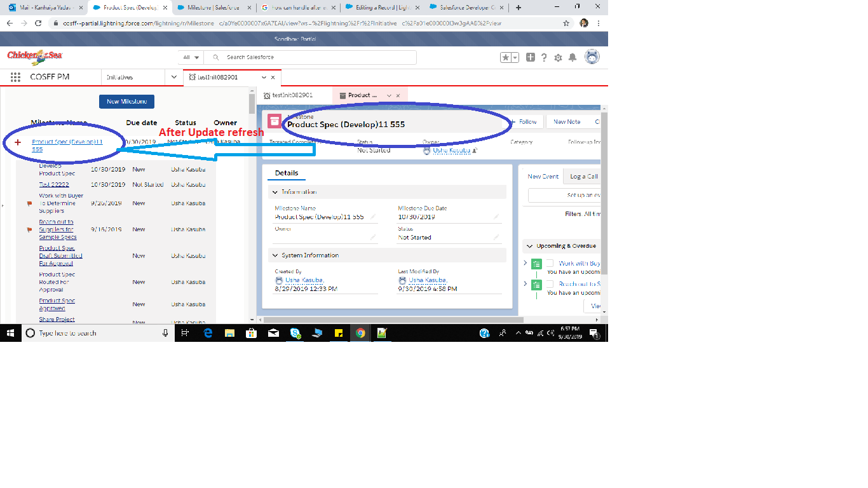The height and width of the screenshot is (488, 868).
Task: Click the red flag on Reach out to Suppliers row
Action: (29, 229)
